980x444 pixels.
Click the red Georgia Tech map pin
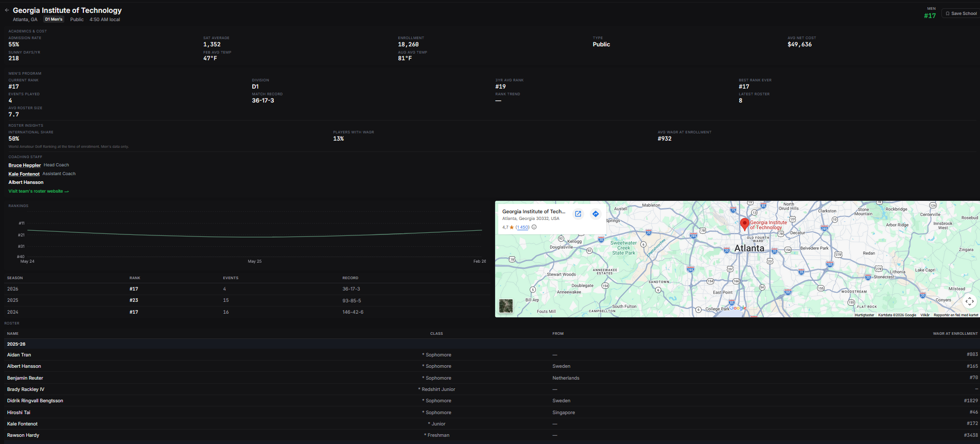[x=744, y=224]
